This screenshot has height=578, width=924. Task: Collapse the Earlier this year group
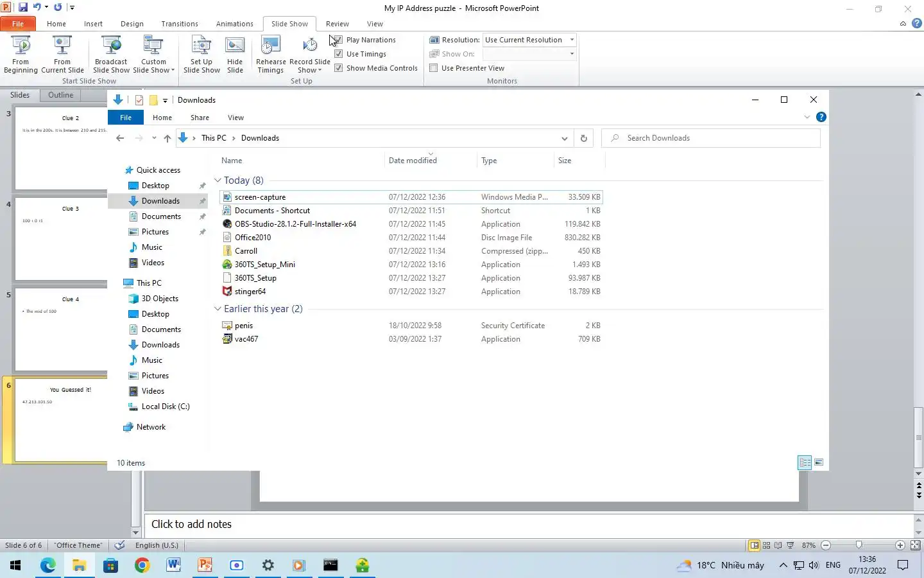(218, 309)
